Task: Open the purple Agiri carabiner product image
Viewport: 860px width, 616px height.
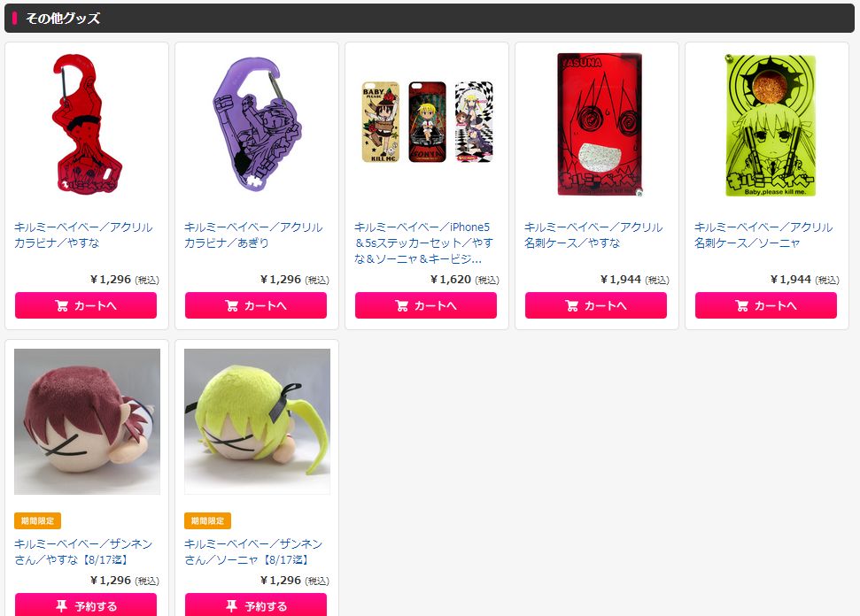Action: pos(257,125)
